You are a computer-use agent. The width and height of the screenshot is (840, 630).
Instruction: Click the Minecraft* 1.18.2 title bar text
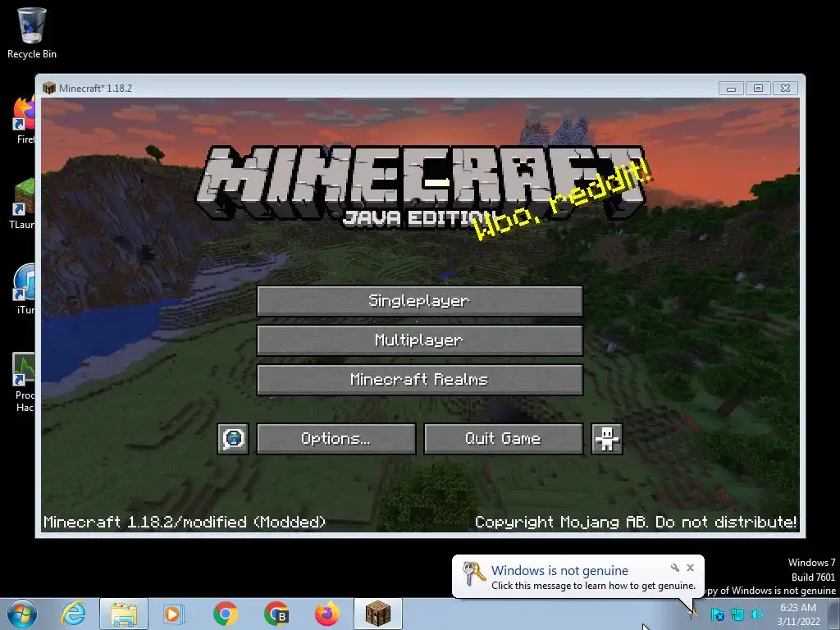[95, 89]
